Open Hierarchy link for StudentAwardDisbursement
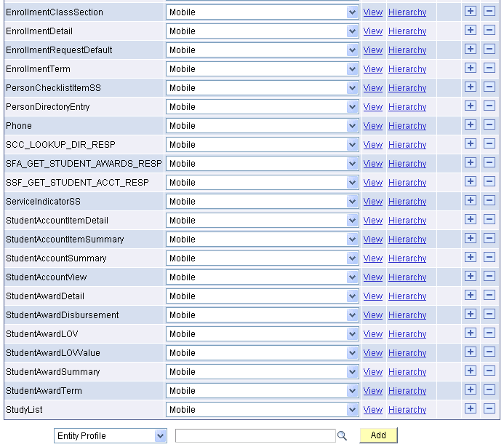Image resolution: width=504 pixels, height=447 pixels. click(x=407, y=315)
